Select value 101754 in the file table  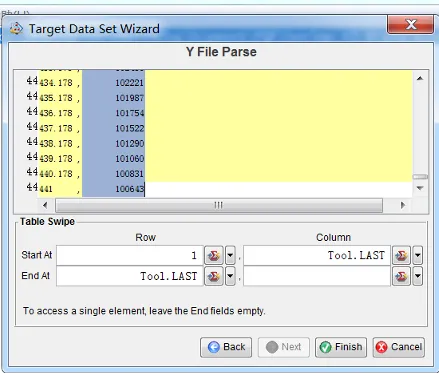130,113
